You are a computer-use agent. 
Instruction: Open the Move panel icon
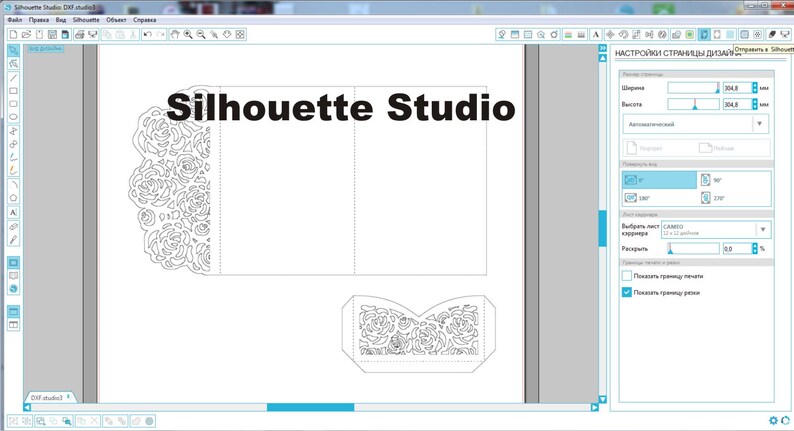[x=610, y=34]
